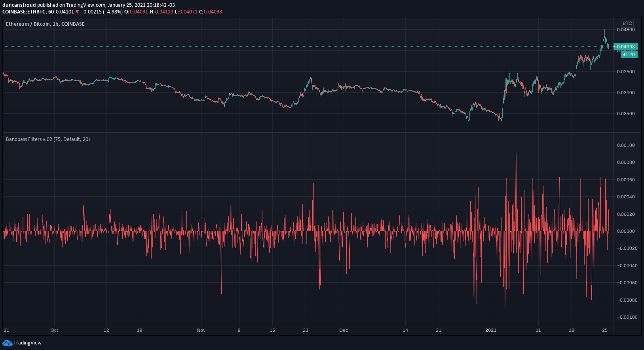
Task: Open the duncanstroud author name
Action: click(19, 5)
